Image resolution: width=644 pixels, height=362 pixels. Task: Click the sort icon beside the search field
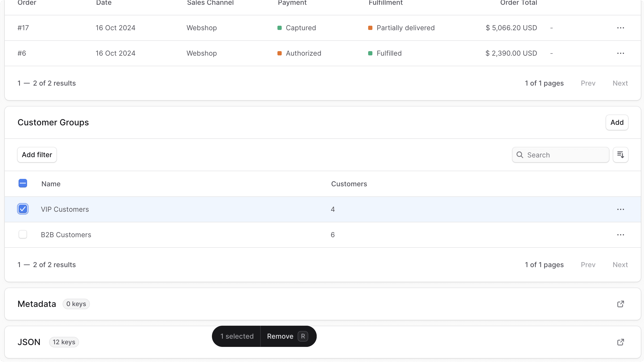click(x=621, y=154)
